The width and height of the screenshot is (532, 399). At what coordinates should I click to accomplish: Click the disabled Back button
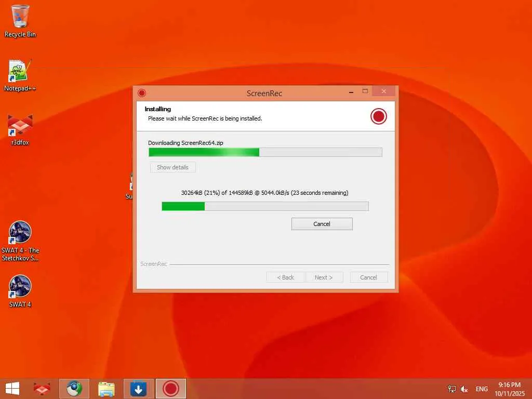(285, 277)
